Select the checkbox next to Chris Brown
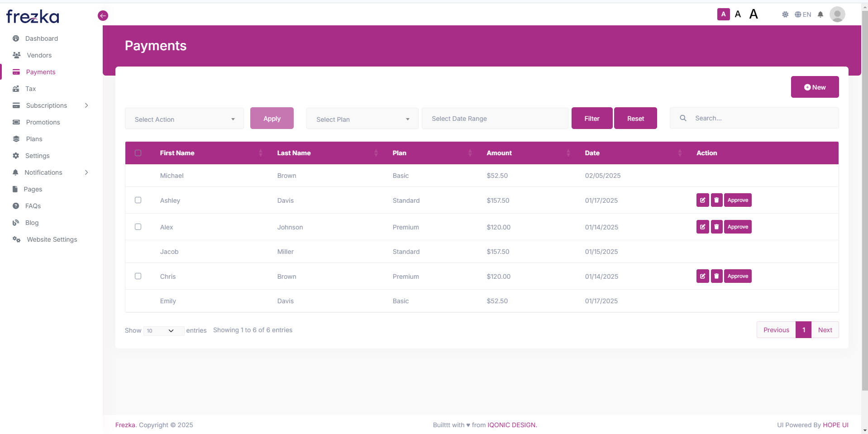The height and width of the screenshot is (434, 868). [x=138, y=276]
